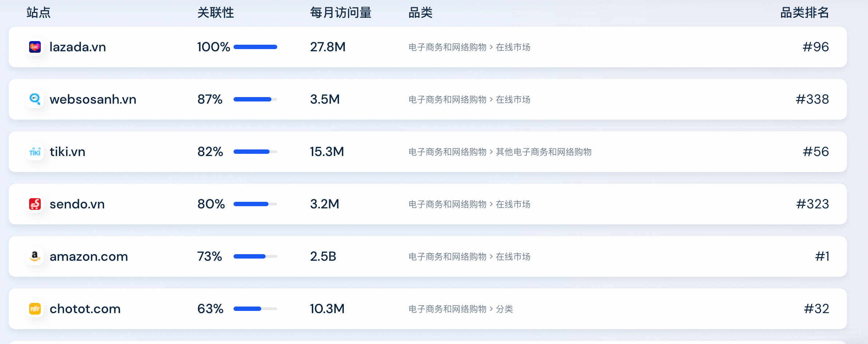Click the chotot.com yellow favicon
The height and width of the screenshot is (344, 868).
(35, 309)
